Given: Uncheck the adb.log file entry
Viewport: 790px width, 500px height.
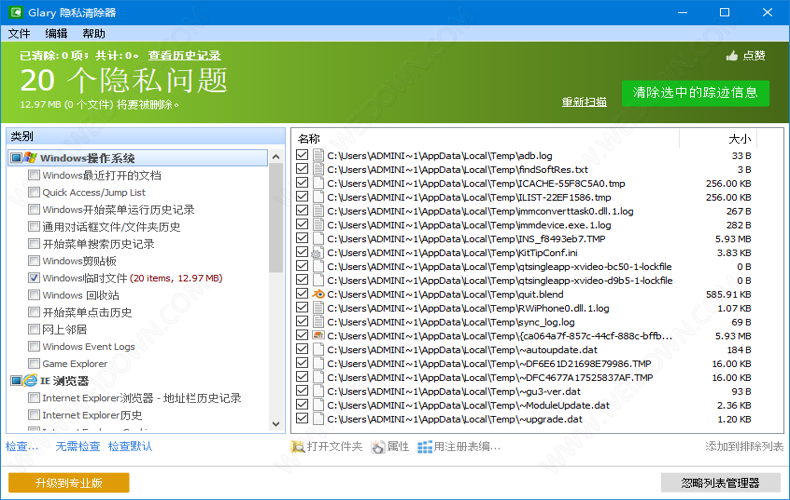Looking at the screenshot, I should [302, 155].
